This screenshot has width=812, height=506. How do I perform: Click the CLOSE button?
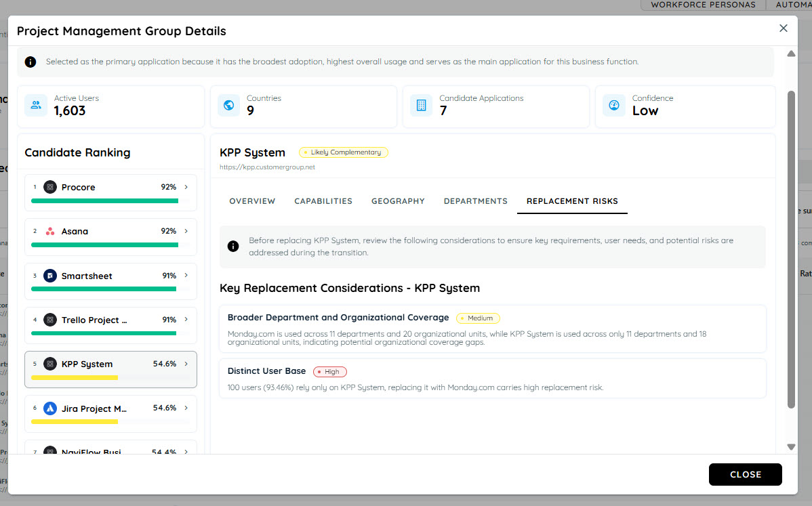pyautogui.click(x=745, y=474)
